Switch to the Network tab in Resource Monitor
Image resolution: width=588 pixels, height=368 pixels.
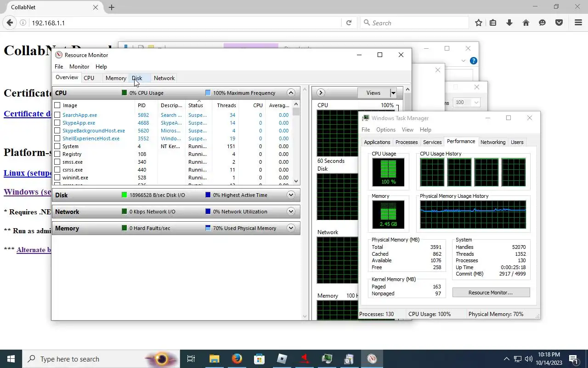click(164, 78)
